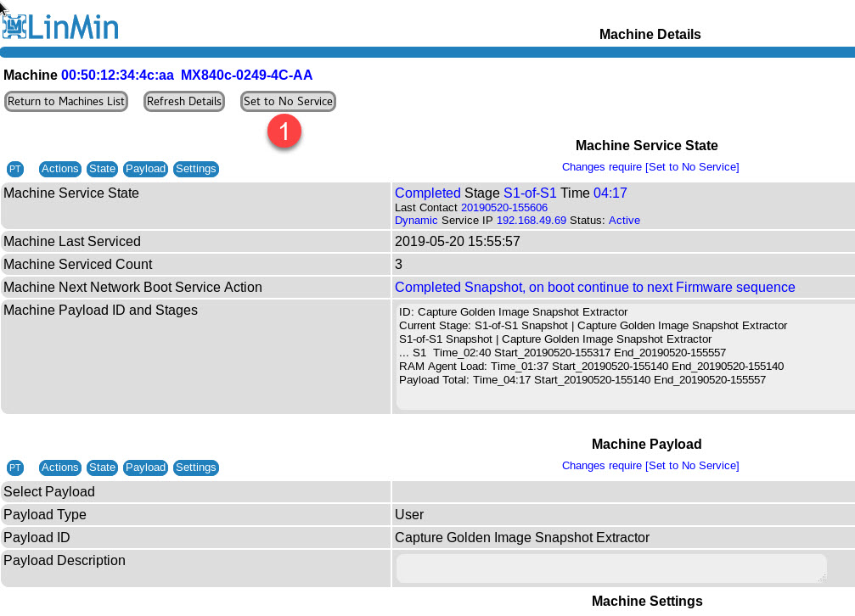The image size is (855, 616).
Task: Click the Payload Description text field
Action: pos(610,568)
